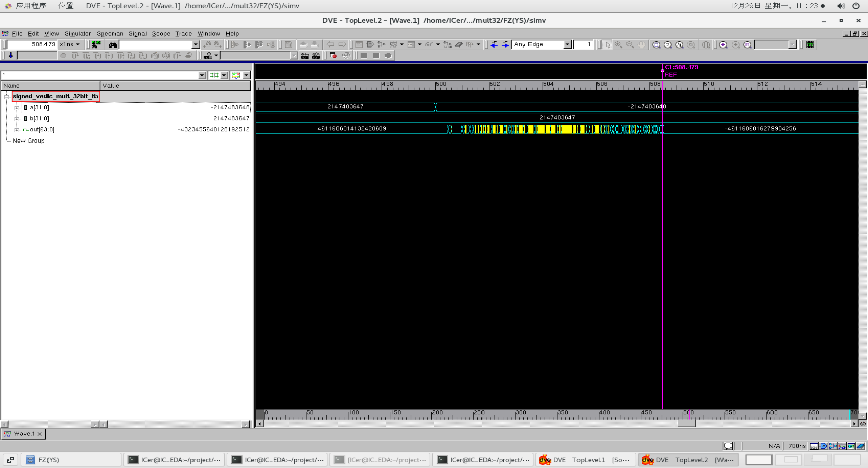The image size is (868, 468).
Task: Switch to the Wave.1 tab
Action: pyautogui.click(x=23, y=433)
